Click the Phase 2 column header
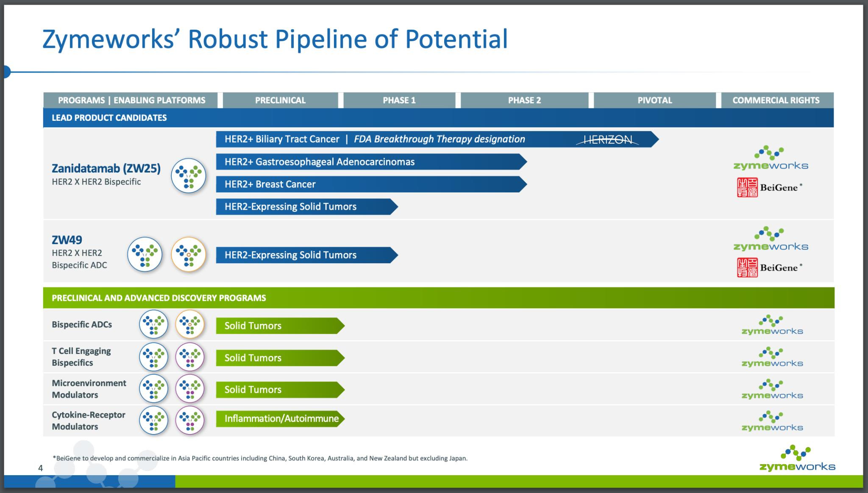The height and width of the screenshot is (493, 868). pyautogui.click(x=524, y=100)
